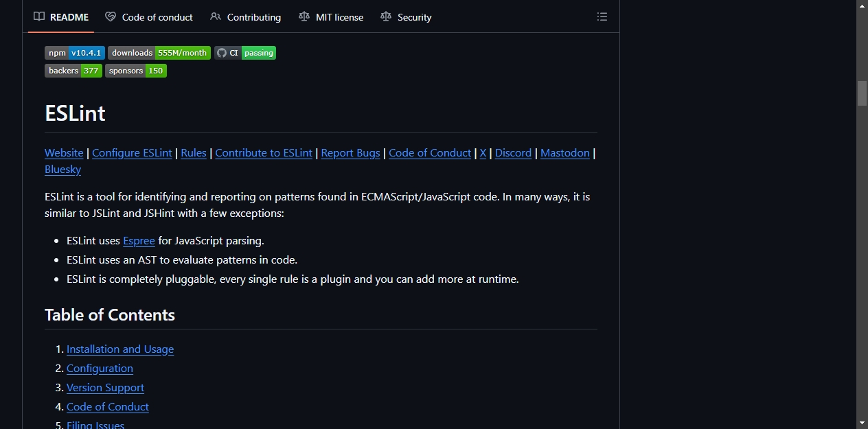Viewport: 868px width, 429px height.
Task: Open the Report Bugs link
Action: [x=350, y=153]
